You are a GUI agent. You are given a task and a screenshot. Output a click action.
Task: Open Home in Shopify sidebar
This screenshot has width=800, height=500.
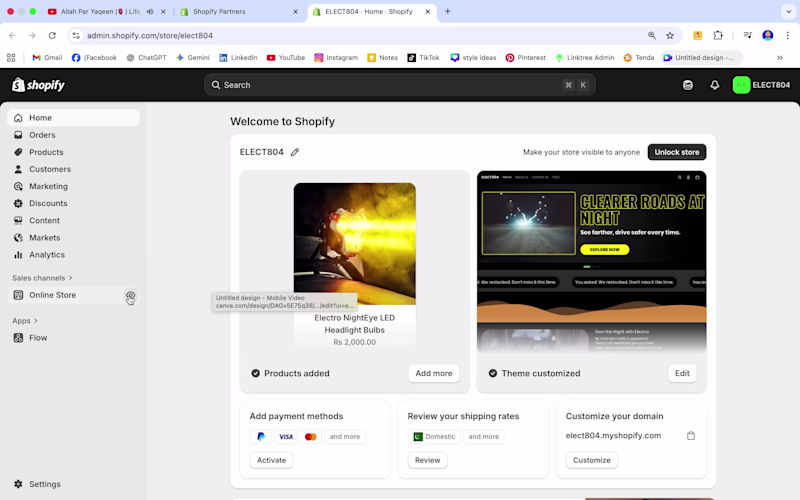[73, 118]
